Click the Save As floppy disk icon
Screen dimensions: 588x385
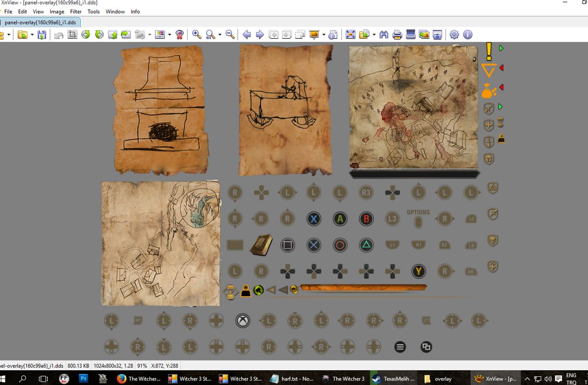(42, 34)
